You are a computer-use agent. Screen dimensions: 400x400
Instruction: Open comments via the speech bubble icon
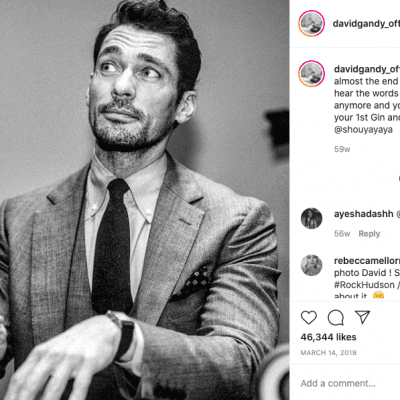click(x=335, y=318)
